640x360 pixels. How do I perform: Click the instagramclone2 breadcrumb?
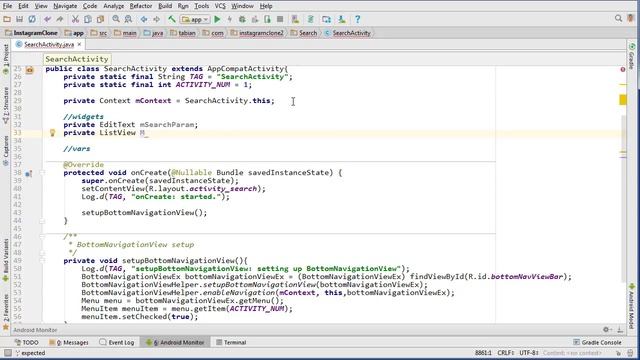pos(257,33)
